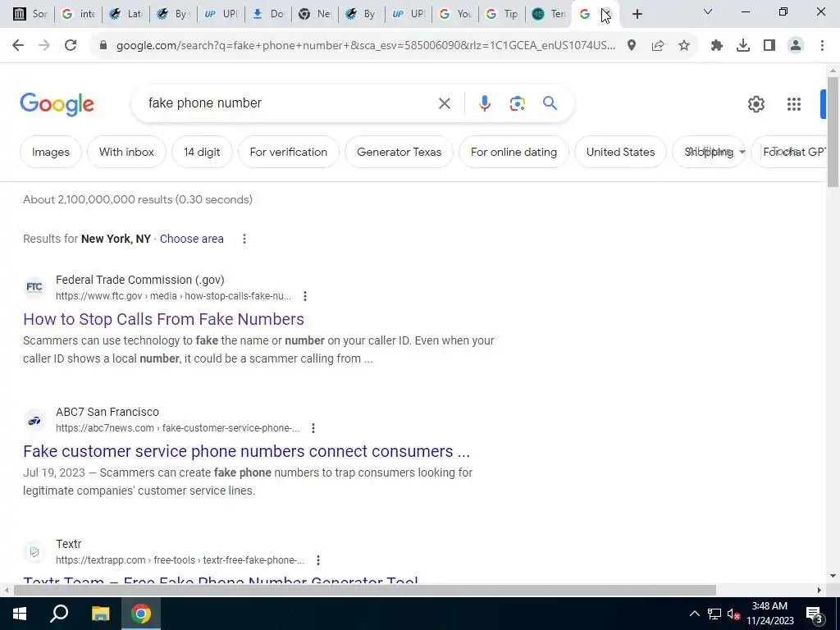Select the 'For verification' chip
Viewport: 840px width, 630px height.
[289, 152]
